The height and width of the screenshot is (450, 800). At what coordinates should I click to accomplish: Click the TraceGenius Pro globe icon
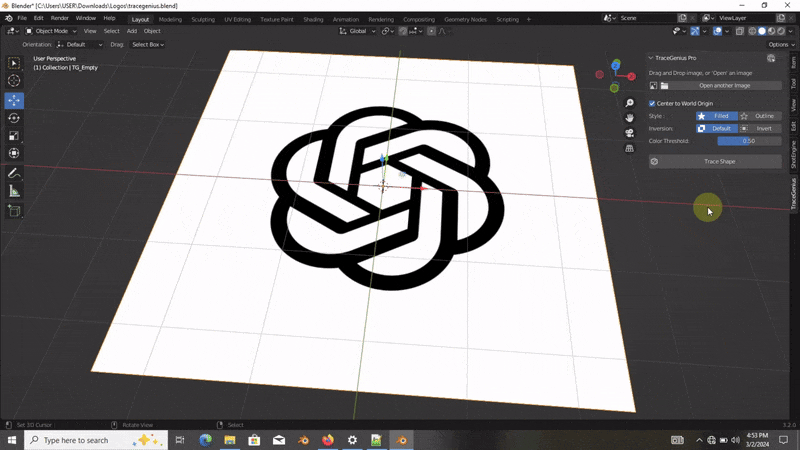[x=771, y=58]
